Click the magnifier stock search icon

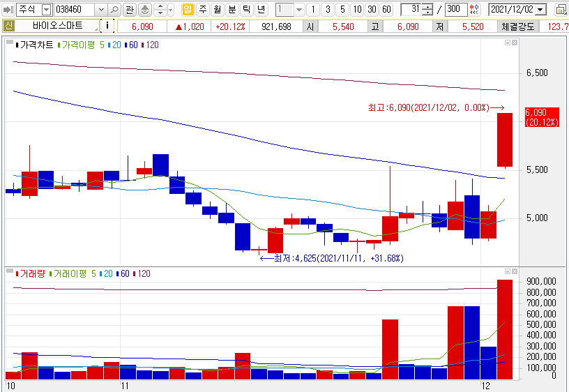[114, 10]
